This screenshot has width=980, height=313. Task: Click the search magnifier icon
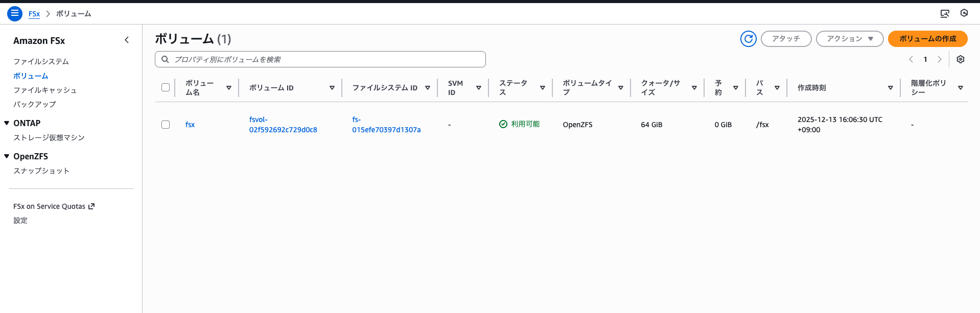(165, 59)
